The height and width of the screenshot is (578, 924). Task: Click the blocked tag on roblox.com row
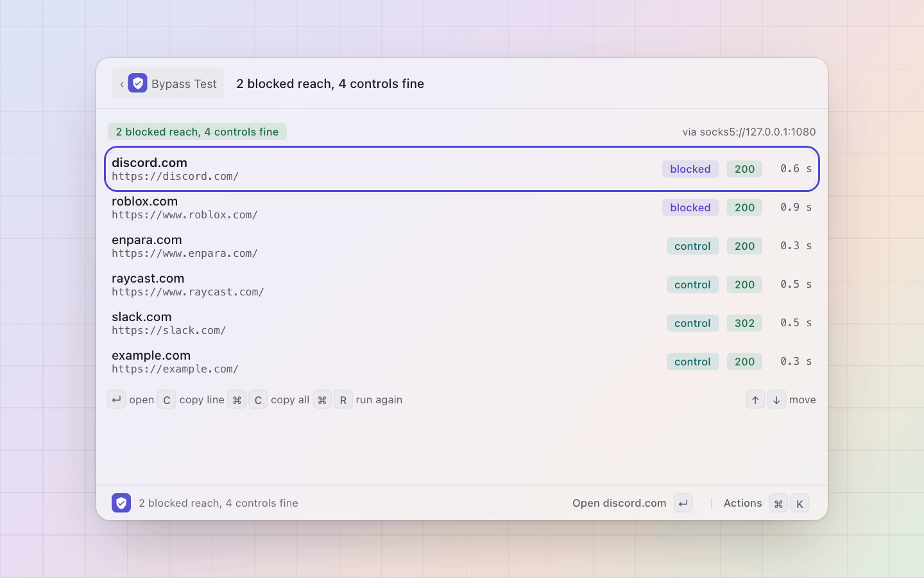tap(690, 207)
